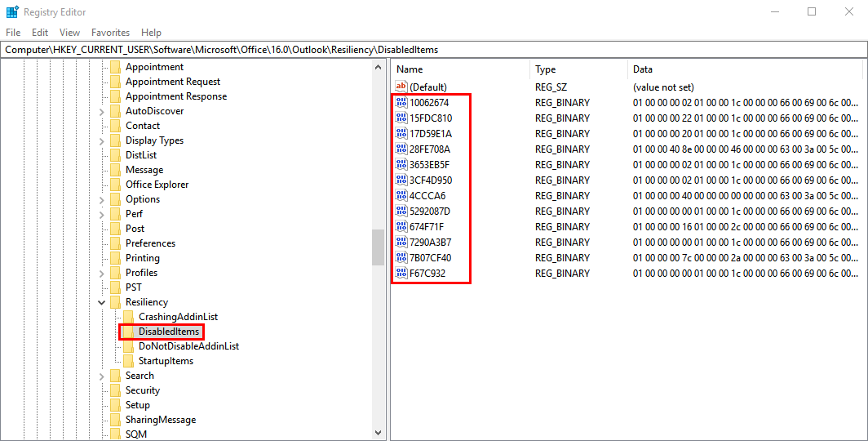
Task: Click the Message folder icon
Action: (x=115, y=170)
